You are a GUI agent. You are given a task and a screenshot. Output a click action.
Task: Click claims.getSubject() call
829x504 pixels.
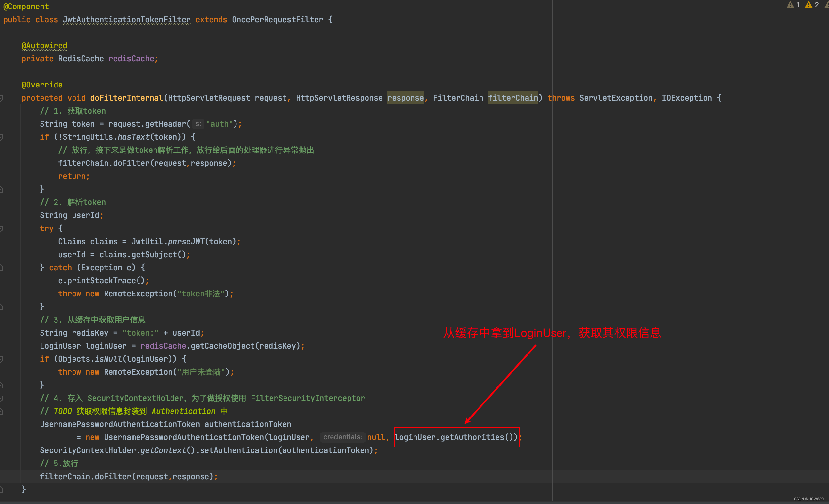pyautogui.click(x=142, y=255)
